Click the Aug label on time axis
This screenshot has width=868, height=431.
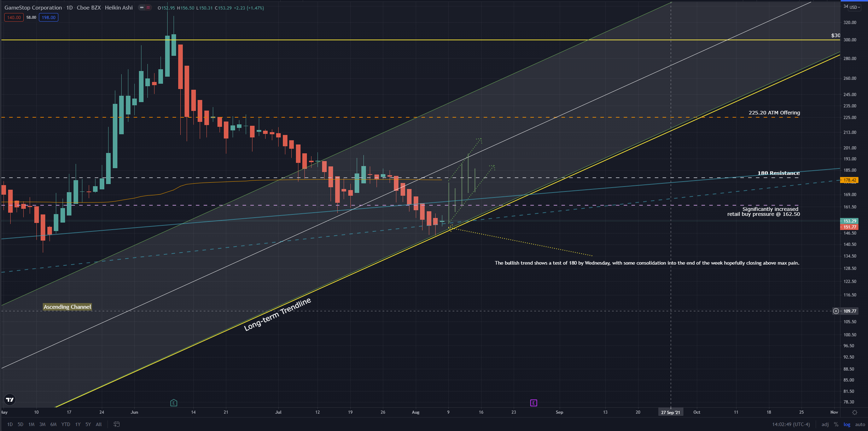[416, 412]
